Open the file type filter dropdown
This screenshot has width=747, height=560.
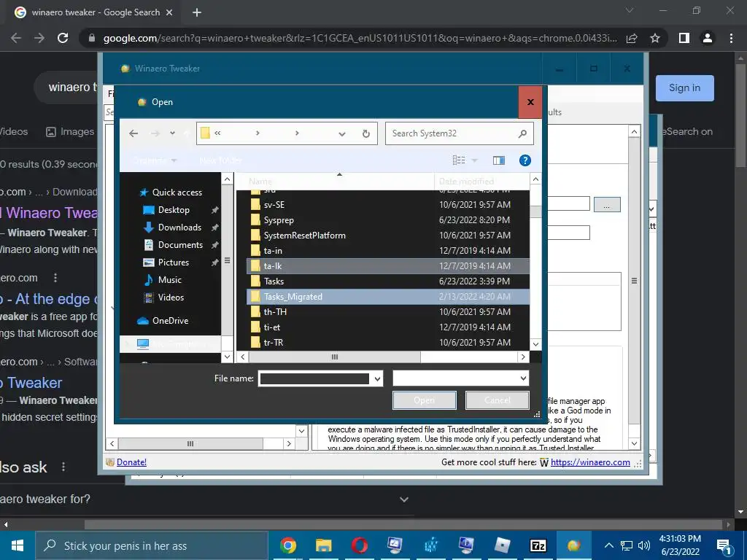click(x=523, y=378)
